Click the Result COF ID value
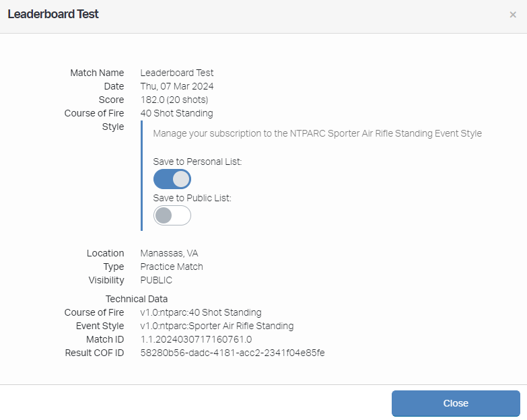The height and width of the screenshot is (420, 527). pyautogui.click(x=232, y=353)
